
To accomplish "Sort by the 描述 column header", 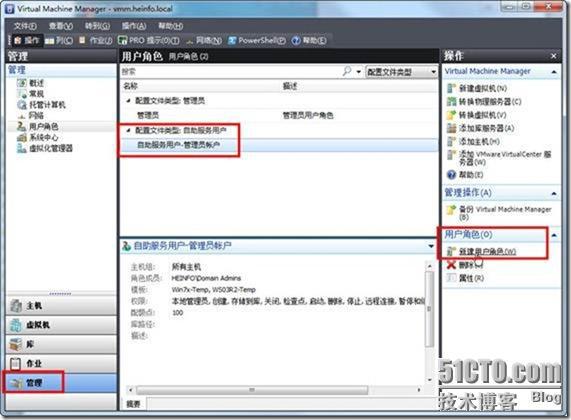I will pos(290,86).
